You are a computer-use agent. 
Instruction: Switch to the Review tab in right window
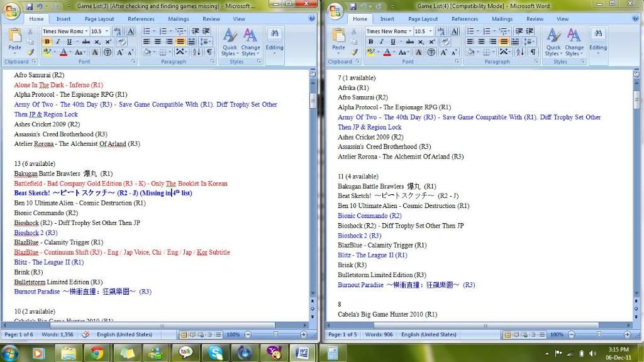535,19
